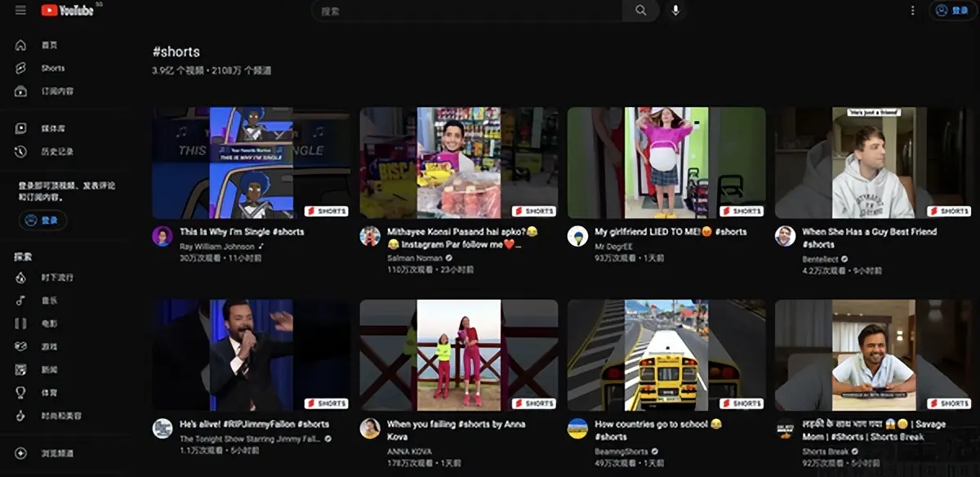Screen dimensions: 980x477
Task: Open "My girlfriend LIED TO ME" title link
Action: tap(658, 232)
